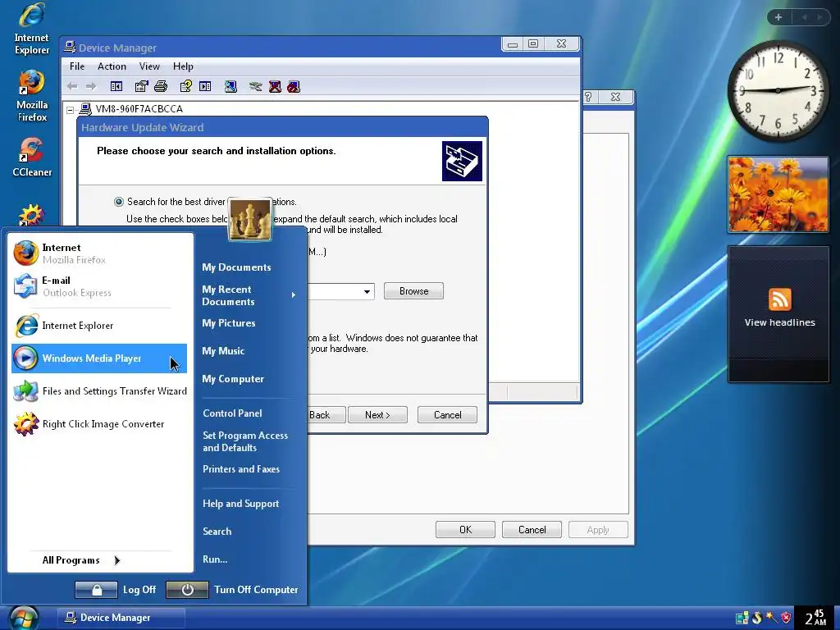Select VM8-960F7ACBCCA computer node text
Viewport: 840px width, 630px height.
[x=139, y=109]
